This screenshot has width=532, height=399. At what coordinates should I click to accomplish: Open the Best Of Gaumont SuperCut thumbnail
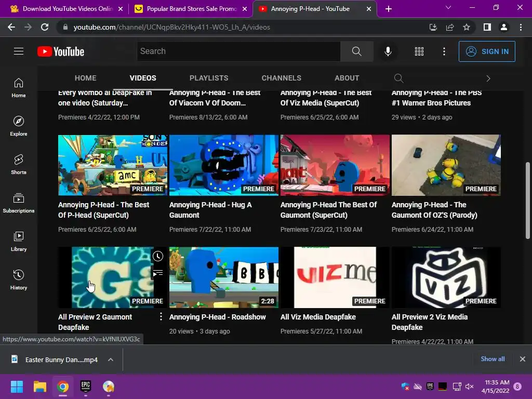click(x=335, y=165)
